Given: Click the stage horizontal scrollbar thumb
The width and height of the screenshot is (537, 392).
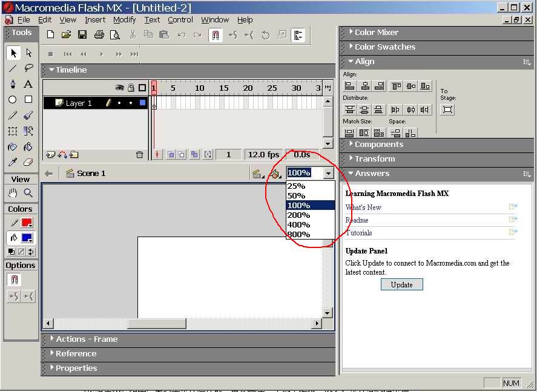Looking at the screenshot, I should point(157,323).
